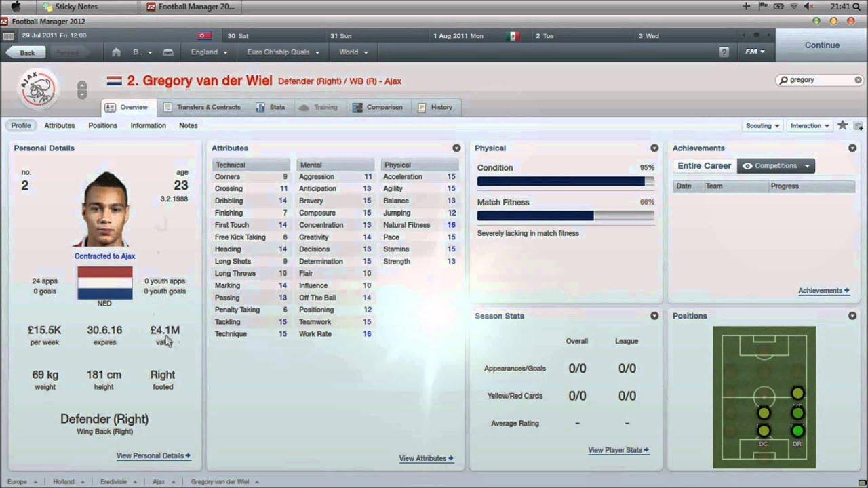868x488 pixels.
Task: Click the star favourite icon near Scouting
Action: (x=842, y=125)
